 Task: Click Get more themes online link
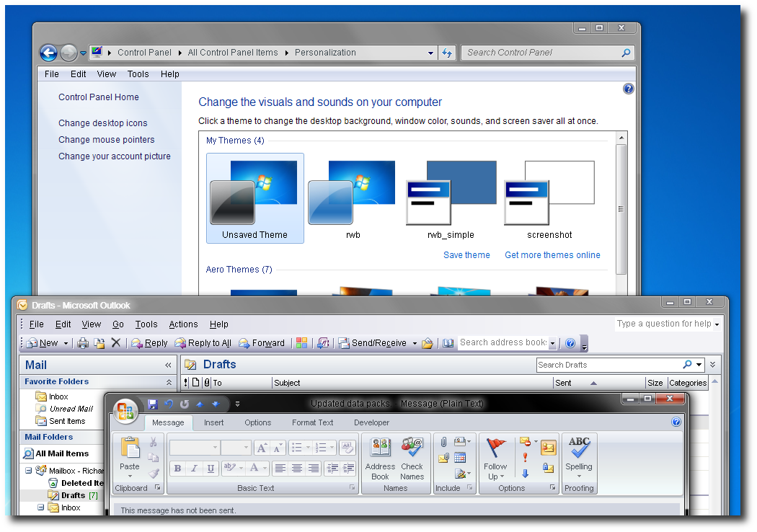click(553, 255)
